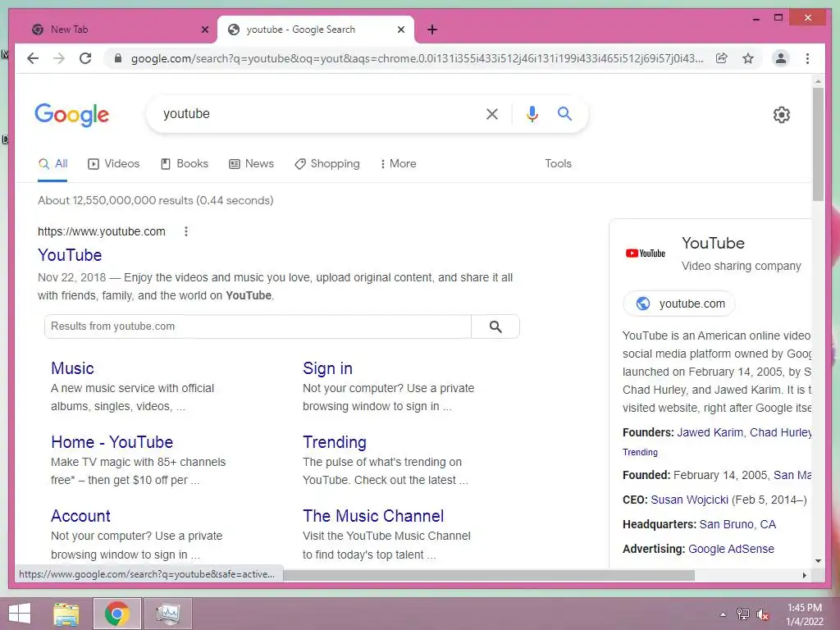Bookmark this page with the star icon
This screenshot has height=630, width=840.
[748, 58]
